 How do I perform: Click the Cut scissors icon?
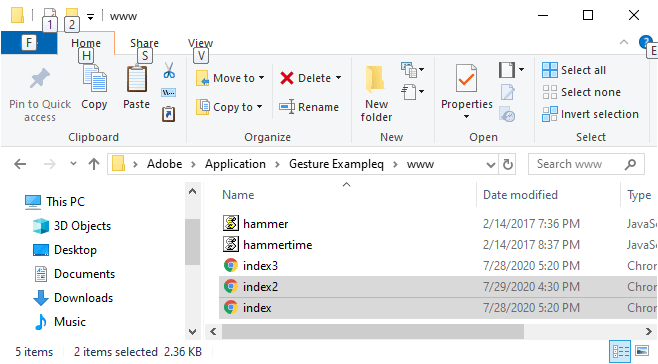(x=169, y=70)
